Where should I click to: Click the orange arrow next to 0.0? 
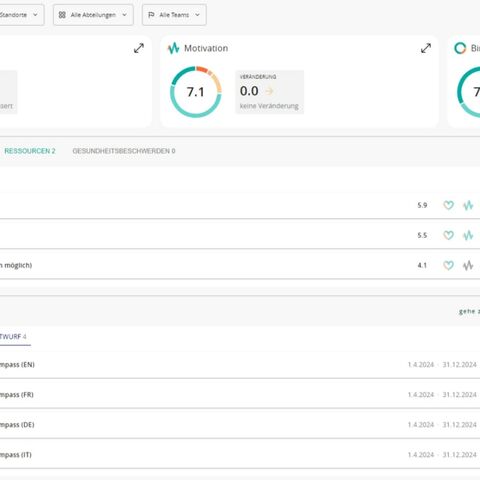tap(269, 91)
